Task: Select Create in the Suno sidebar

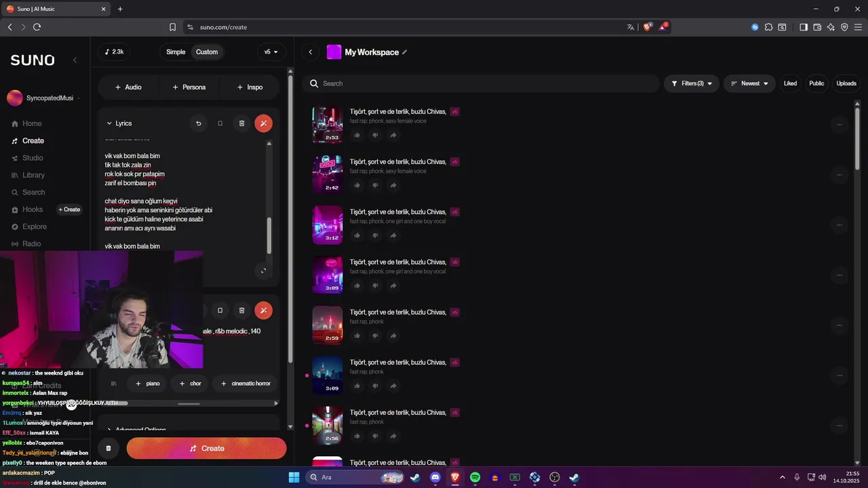Action: tap(28, 141)
